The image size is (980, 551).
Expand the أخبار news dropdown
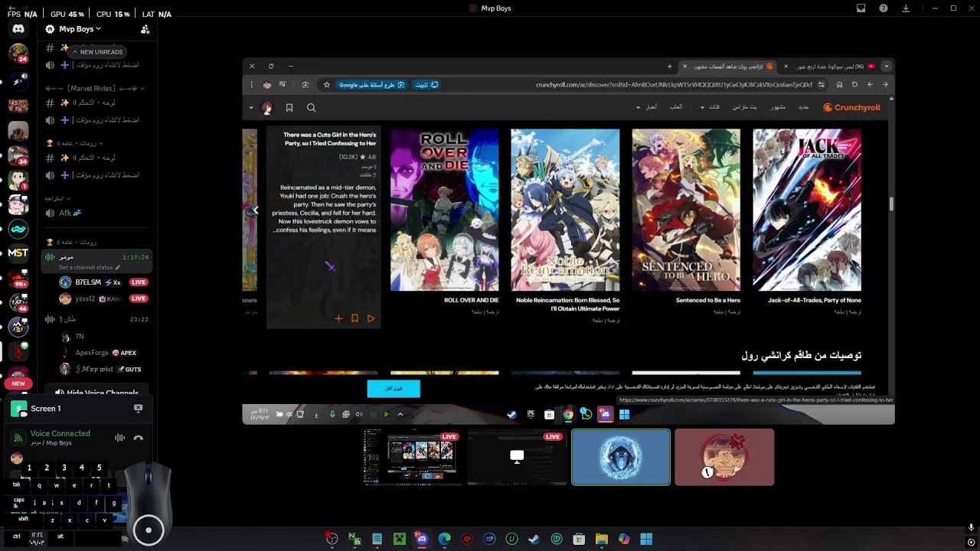646,107
